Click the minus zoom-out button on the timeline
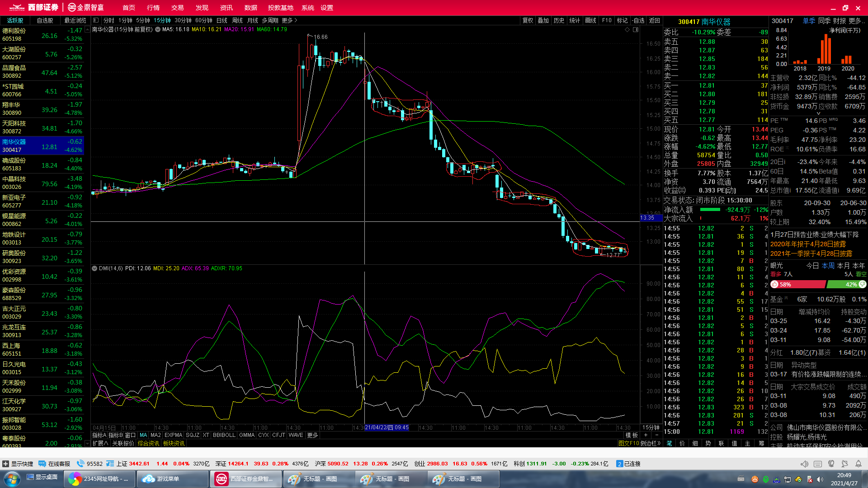The width and height of the screenshot is (868, 488). pyautogui.click(x=656, y=435)
